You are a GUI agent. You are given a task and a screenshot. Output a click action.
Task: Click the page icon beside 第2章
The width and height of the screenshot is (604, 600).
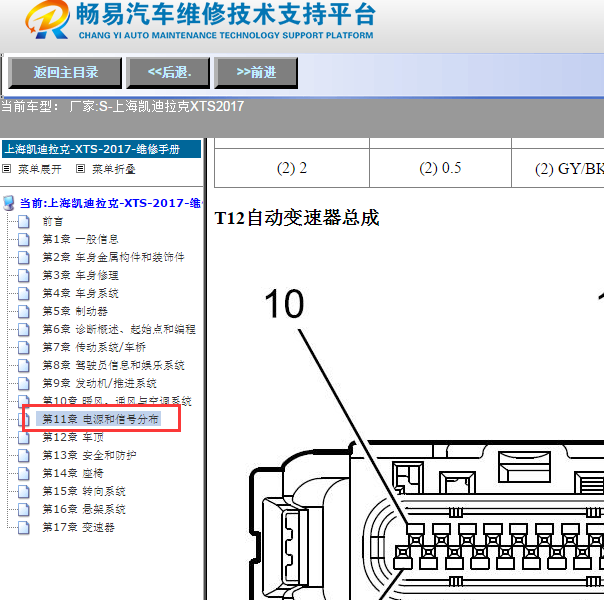(23, 257)
